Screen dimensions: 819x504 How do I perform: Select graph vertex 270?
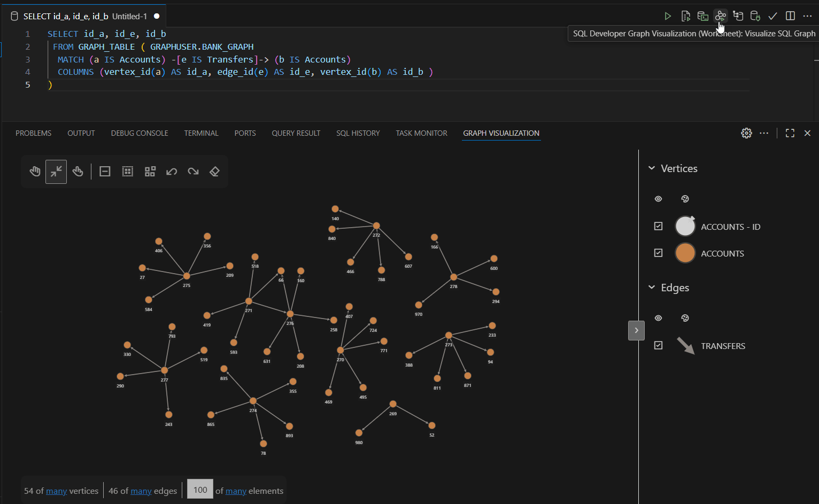coord(340,350)
